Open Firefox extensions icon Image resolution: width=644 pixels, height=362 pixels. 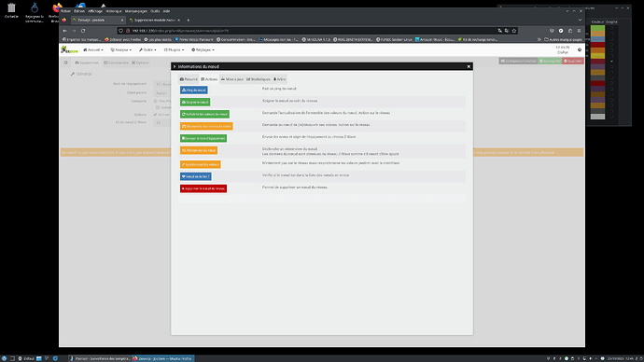pyautogui.click(x=570, y=31)
